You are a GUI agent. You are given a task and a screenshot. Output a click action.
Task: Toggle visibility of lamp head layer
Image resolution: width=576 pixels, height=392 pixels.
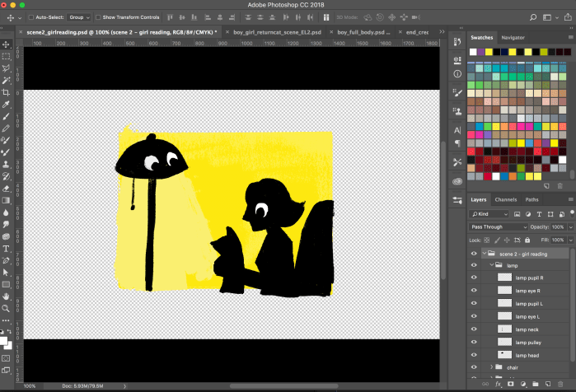coord(474,355)
